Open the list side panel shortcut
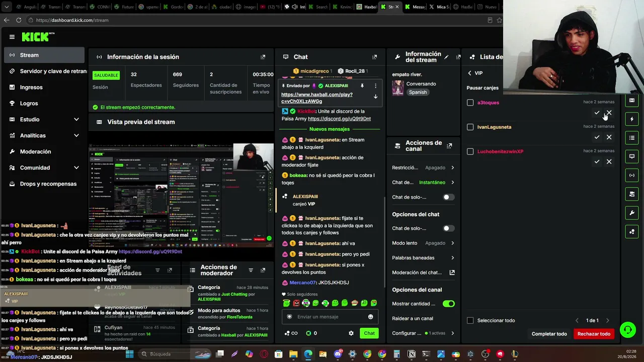Image resolution: width=644 pixels, height=362 pixels. 632,138
